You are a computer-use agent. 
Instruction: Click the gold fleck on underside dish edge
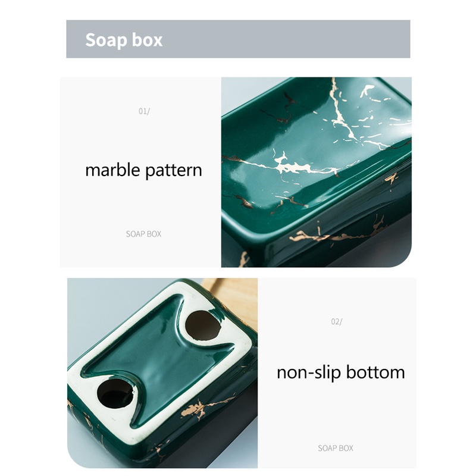[x=202, y=407]
